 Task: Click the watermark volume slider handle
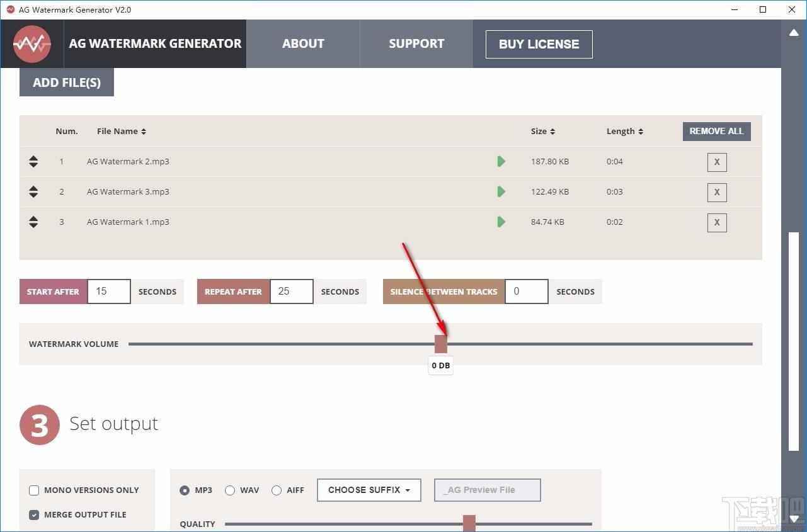click(441, 344)
